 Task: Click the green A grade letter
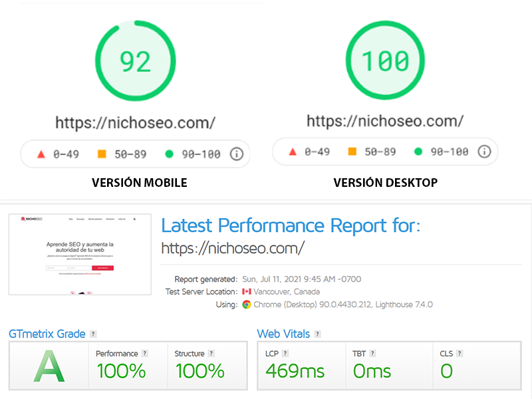(x=50, y=365)
